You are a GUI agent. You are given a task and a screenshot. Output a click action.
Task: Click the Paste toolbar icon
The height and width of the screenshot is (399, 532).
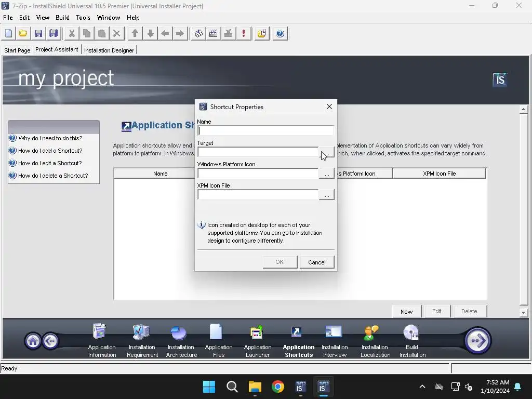pos(101,33)
